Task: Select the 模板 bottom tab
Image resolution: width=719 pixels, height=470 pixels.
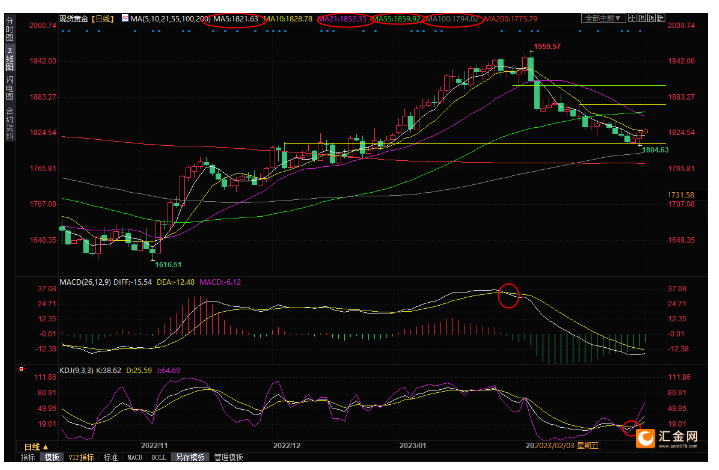Action: coord(51,458)
